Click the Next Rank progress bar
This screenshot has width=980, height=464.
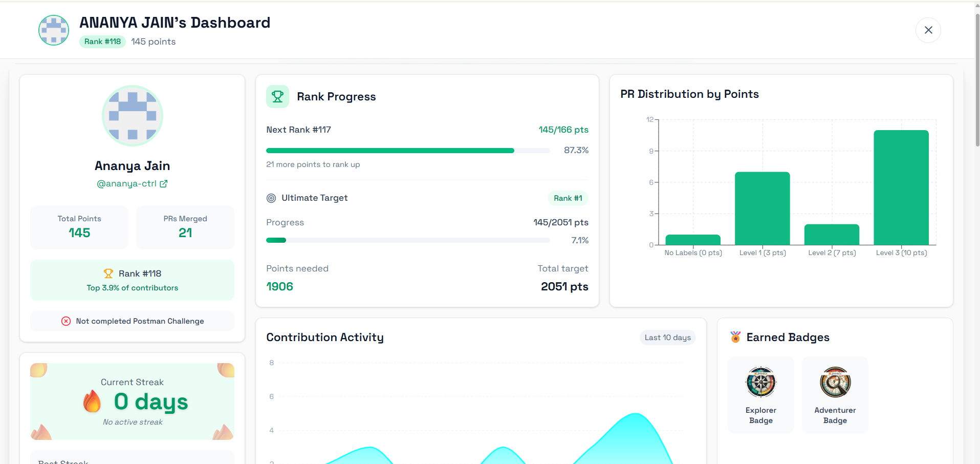[x=408, y=151]
